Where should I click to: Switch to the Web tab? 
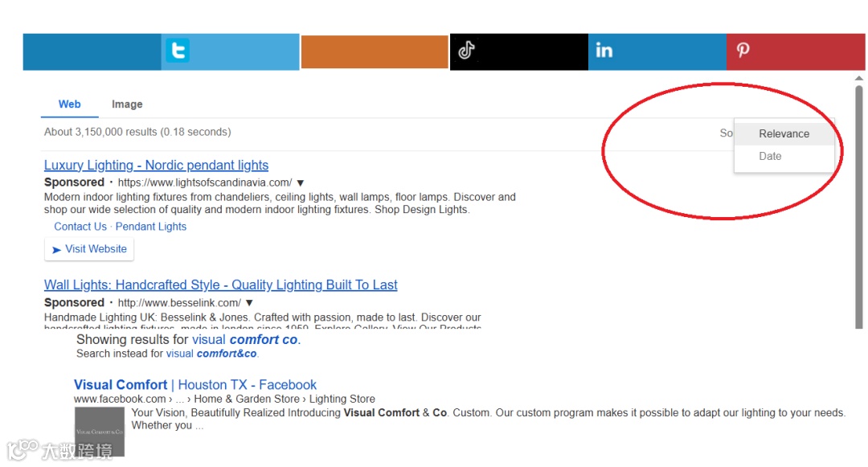point(70,104)
